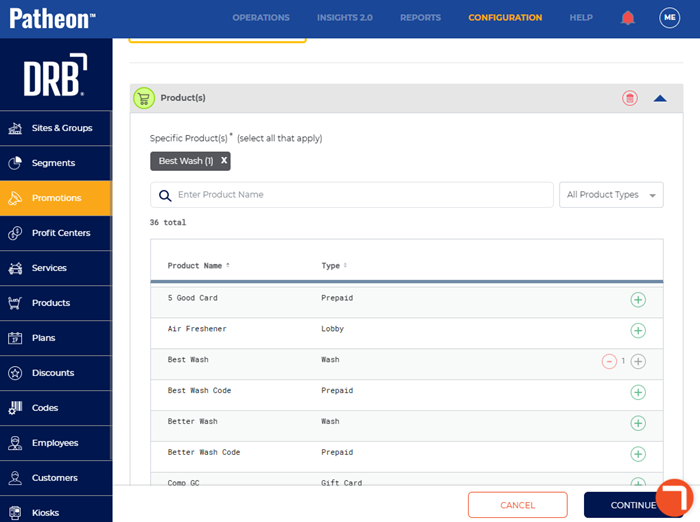
Task: Collapse the Product(s) section arrow
Action: [x=660, y=99]
